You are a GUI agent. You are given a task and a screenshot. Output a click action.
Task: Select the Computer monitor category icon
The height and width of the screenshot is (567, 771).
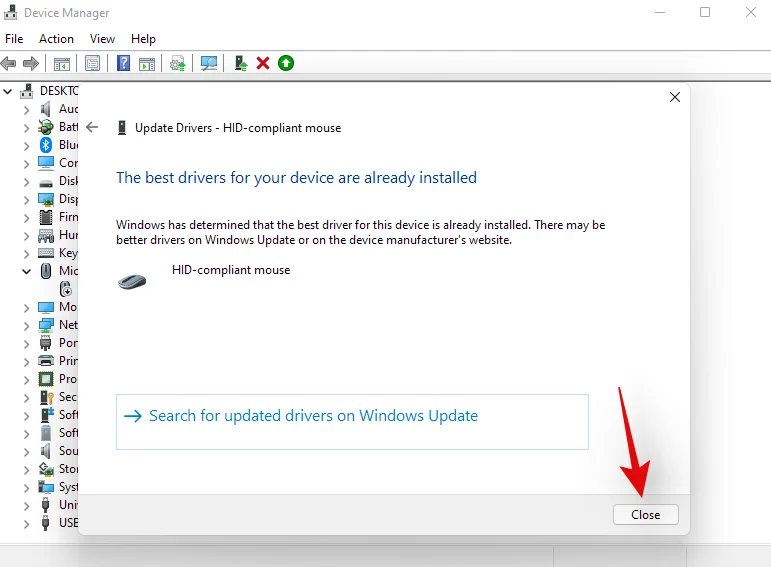(x=46, y=163)
